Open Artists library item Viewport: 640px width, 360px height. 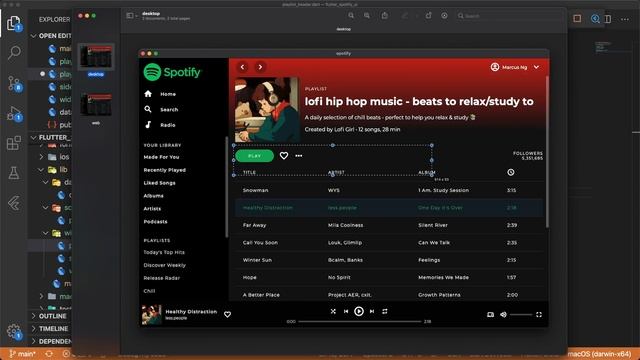pos(152,209)
